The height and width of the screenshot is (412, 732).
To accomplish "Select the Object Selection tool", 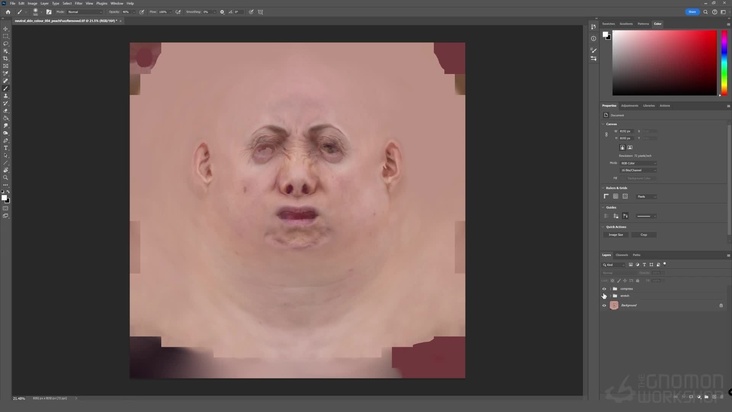I will 6,51.
